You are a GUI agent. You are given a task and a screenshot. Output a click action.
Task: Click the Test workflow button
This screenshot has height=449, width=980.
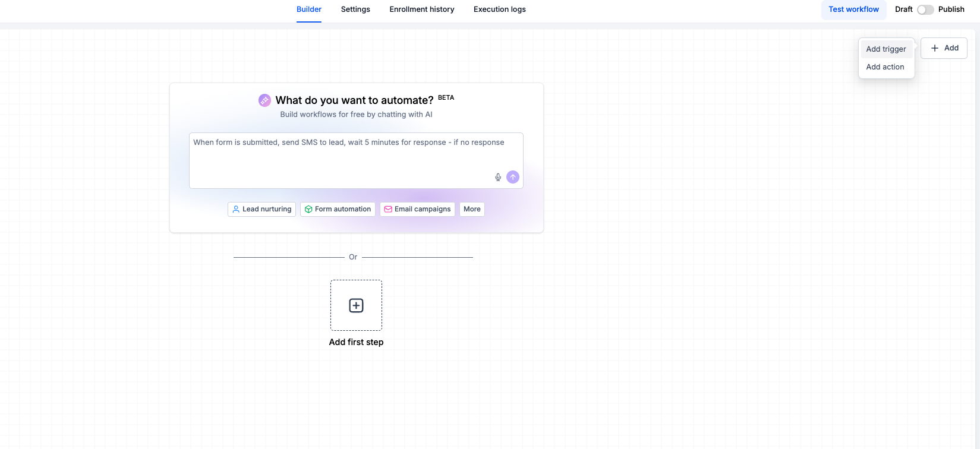tap(853, 10)
